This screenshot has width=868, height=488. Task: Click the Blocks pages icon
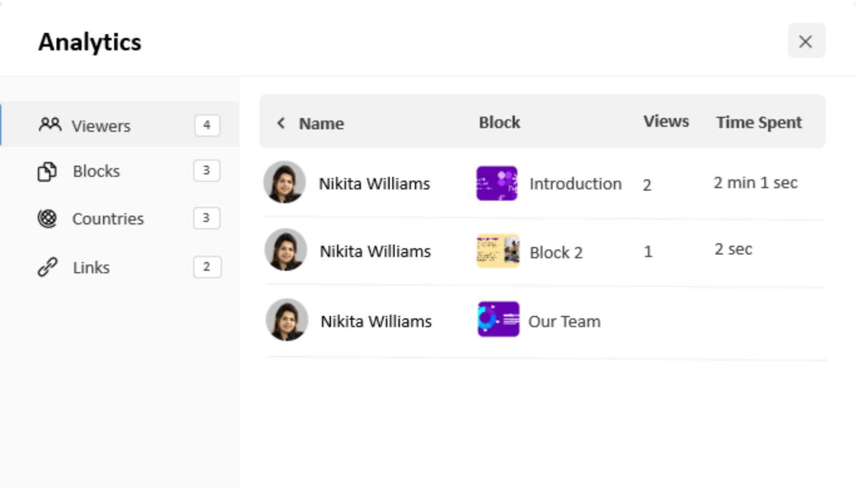click(x=47, y=171)
